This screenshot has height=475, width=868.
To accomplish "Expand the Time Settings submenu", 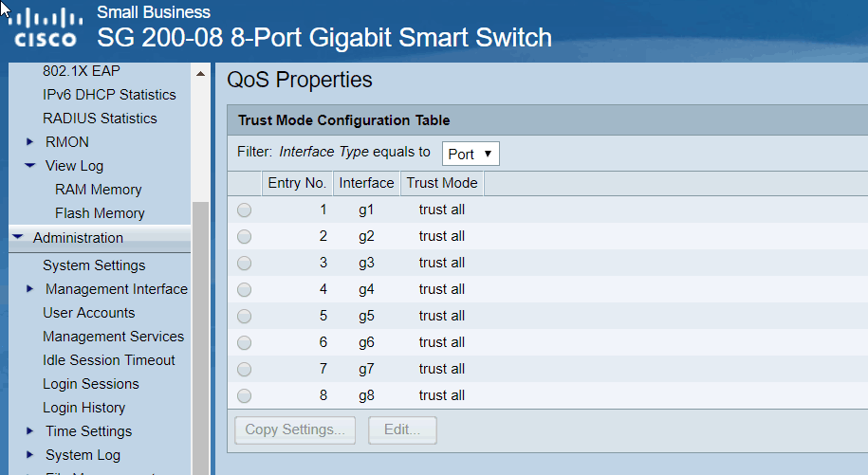I will coord(31,431).
